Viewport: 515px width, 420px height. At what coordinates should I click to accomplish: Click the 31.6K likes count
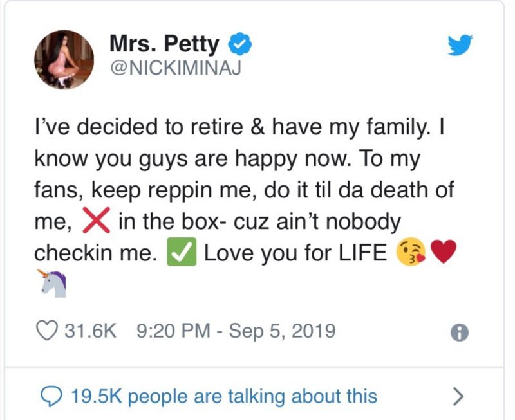point(89,331)
